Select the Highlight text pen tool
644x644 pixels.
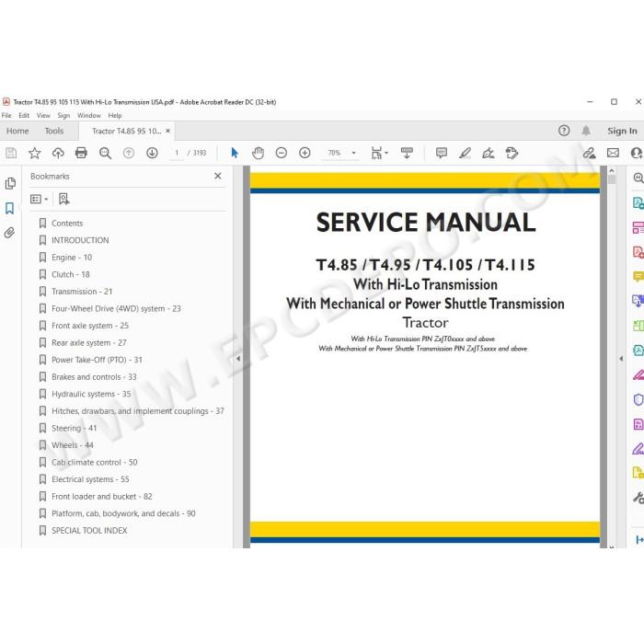[465, 154]
